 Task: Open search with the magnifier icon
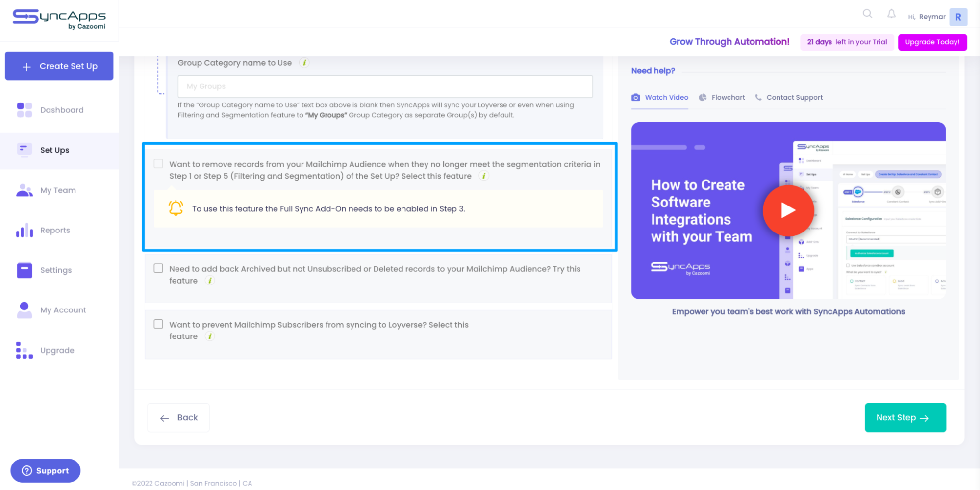click(867, 14)
